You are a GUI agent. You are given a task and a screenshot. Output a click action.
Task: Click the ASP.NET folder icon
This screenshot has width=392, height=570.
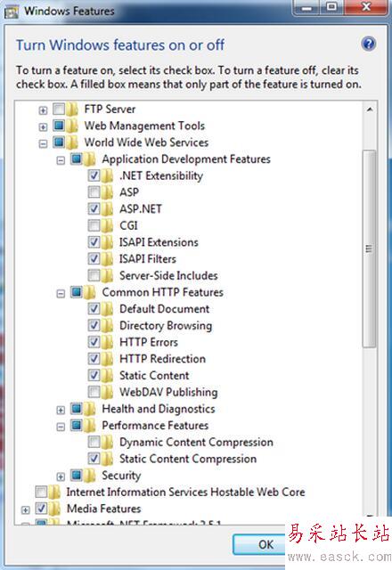(107, 209)
